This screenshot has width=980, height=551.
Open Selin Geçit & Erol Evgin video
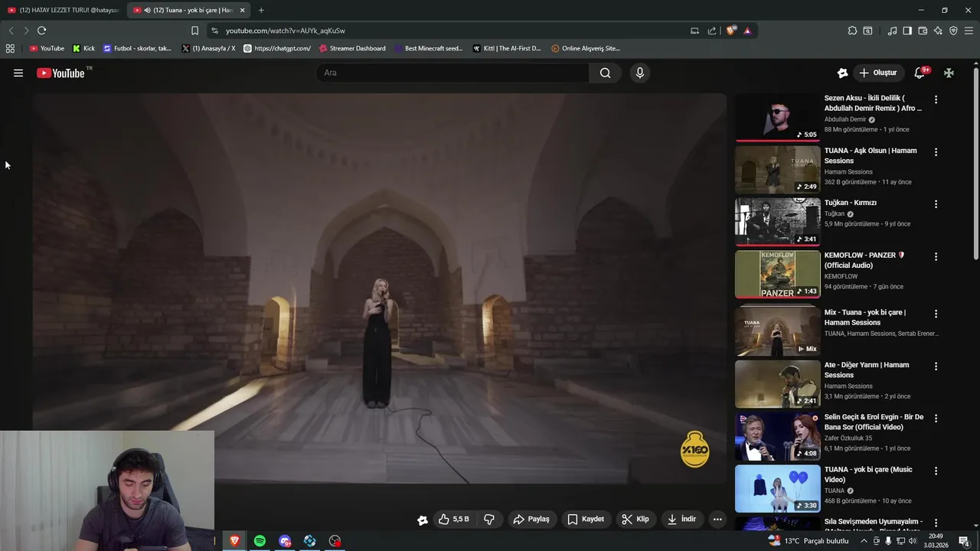click(x=874, y=422)
